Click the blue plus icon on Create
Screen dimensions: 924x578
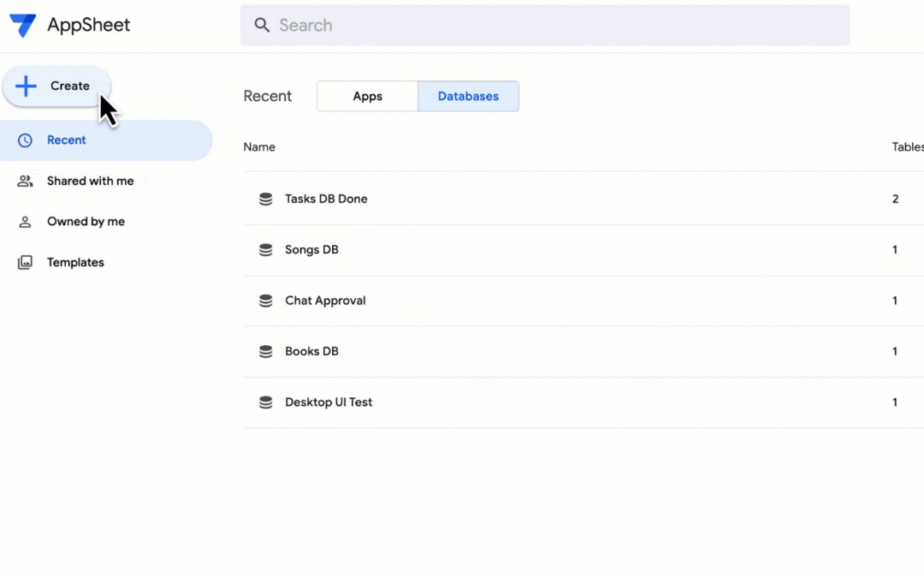click(26, 86)
